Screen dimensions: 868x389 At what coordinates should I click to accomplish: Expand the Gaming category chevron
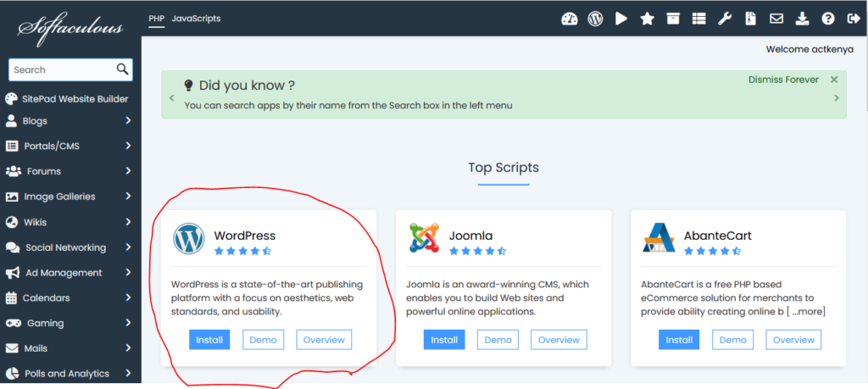pos(129,323)
